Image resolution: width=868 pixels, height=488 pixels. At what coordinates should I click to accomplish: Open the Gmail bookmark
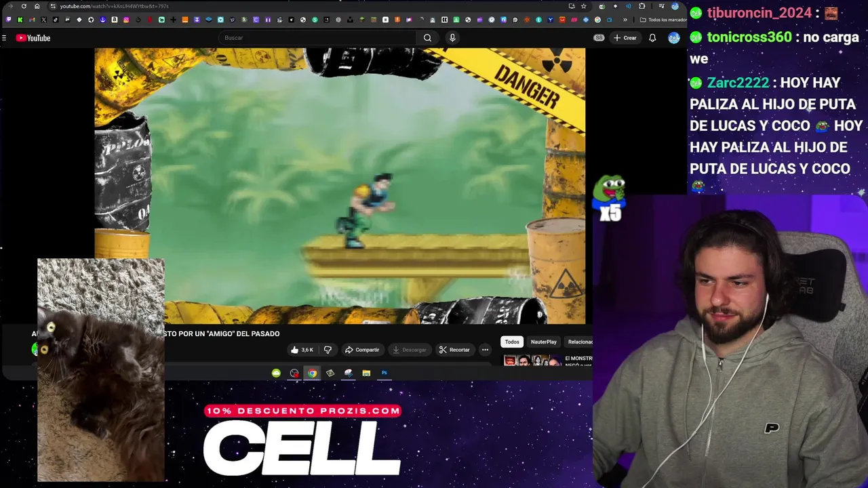[32, 20]
